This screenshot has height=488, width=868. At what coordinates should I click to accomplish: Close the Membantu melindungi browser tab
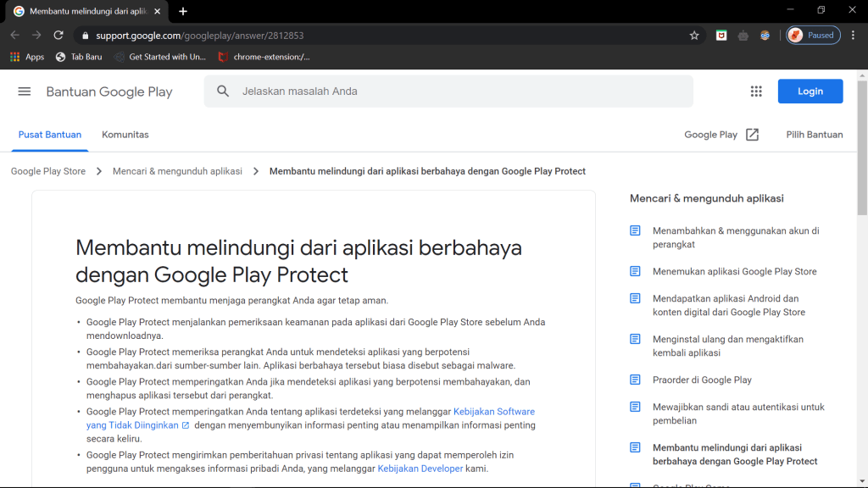(x=158, y=11)
